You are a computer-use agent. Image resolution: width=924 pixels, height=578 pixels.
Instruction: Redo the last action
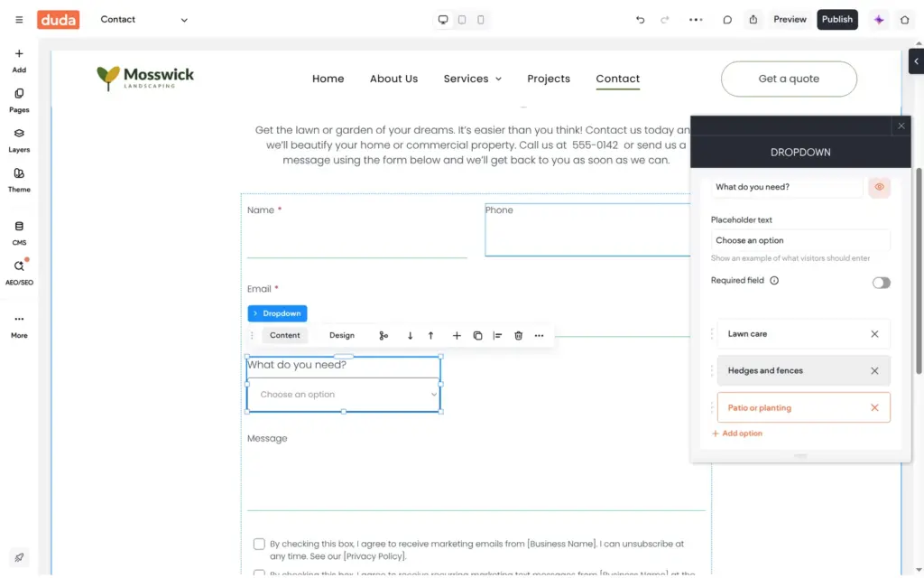665,20
